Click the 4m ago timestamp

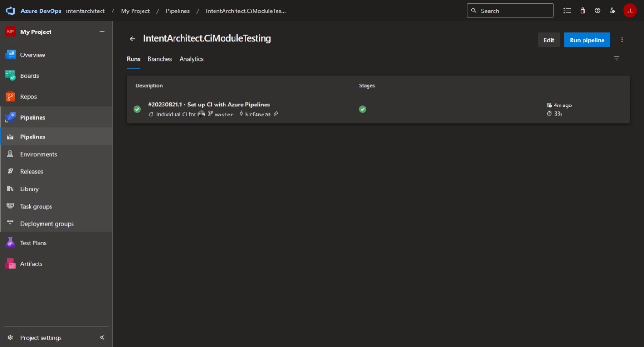(x=562, y=105)
